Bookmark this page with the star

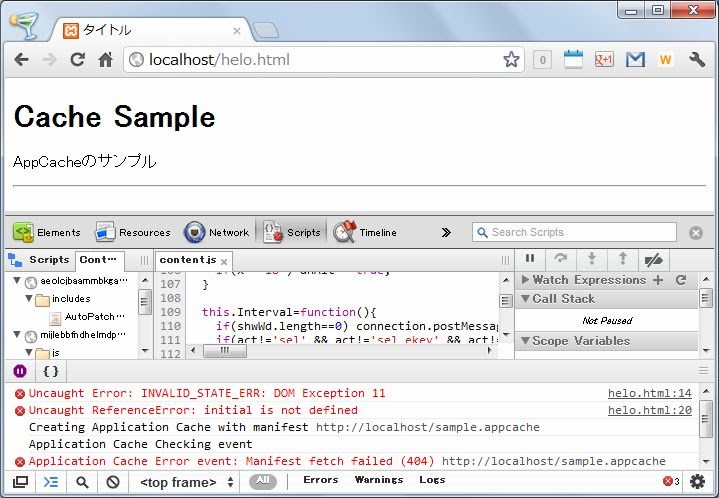pos(511,60)
